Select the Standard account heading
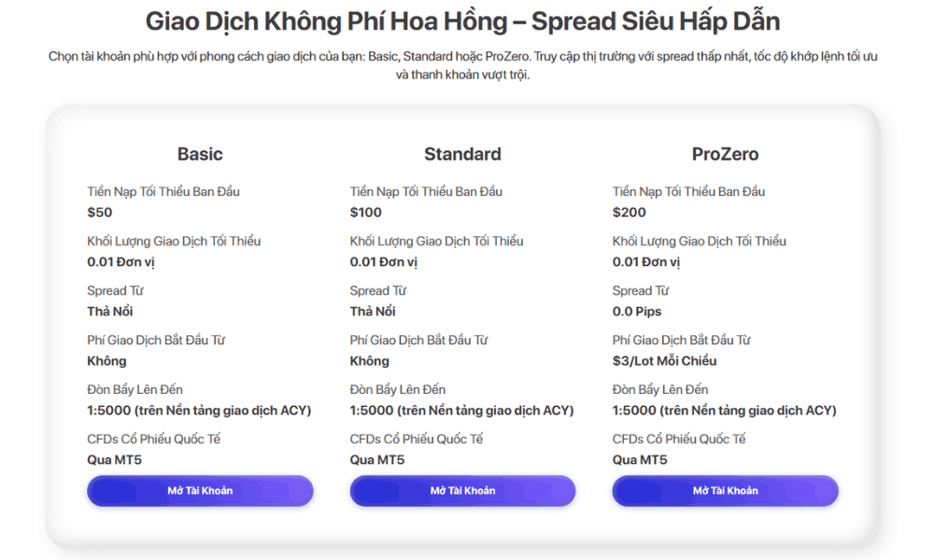The width and height of the screenshot is (934, 560). tap(462, 154)
